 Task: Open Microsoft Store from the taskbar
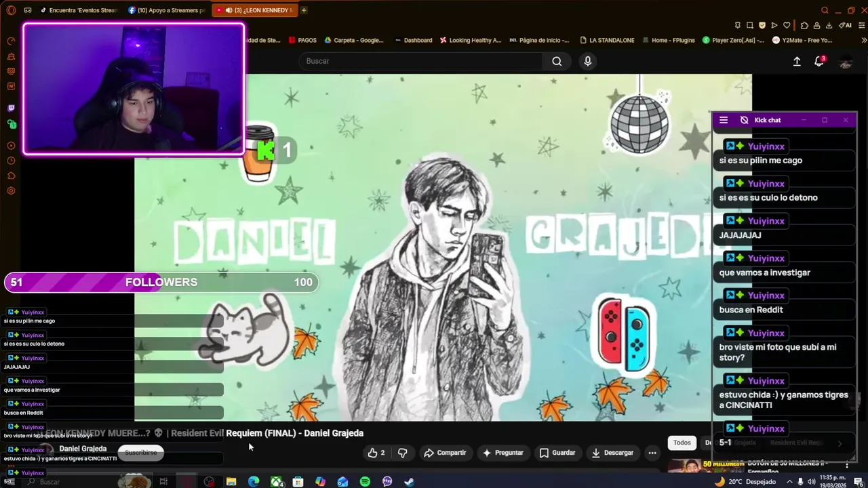[298, 482]
